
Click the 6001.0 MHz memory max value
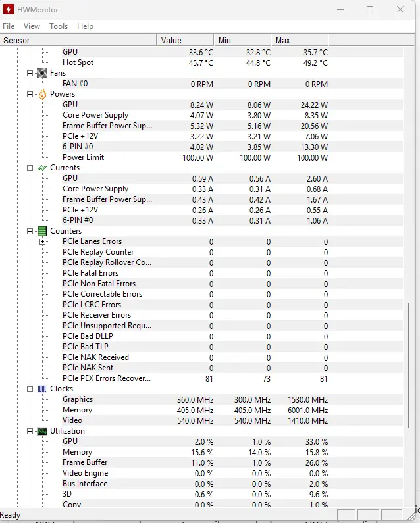308,411
